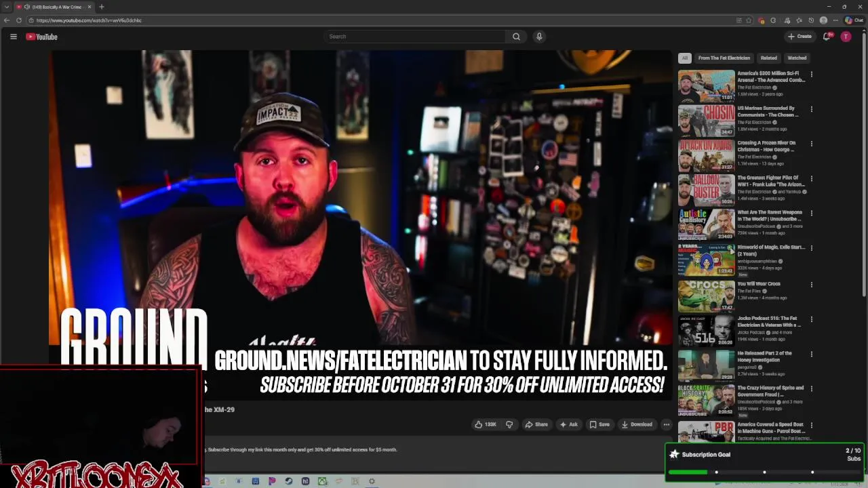Open browser profile icon in toolbar
The width and height of the screenshot is (868, 488).
(x=823, y=20)
